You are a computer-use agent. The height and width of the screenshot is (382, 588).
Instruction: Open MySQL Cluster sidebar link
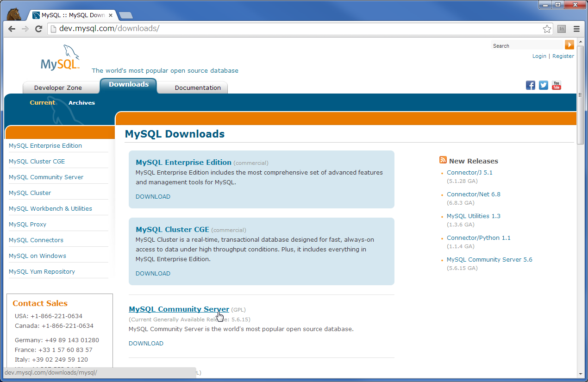pyautogui.click(x=30, y=193)
